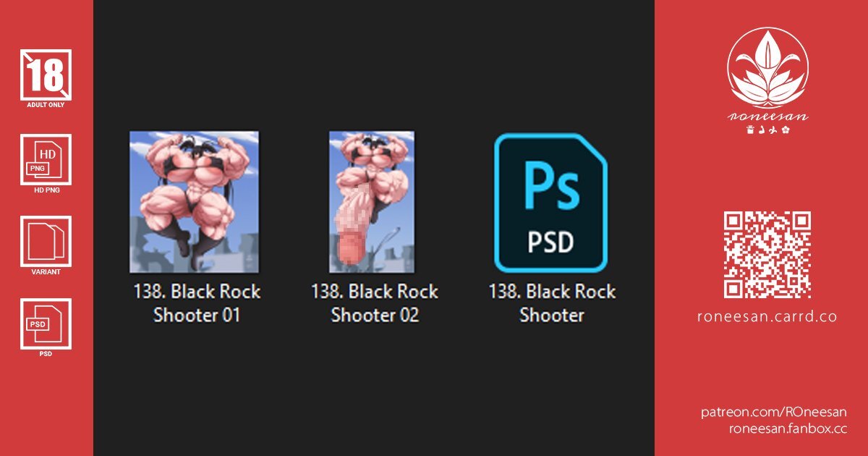Screen dimensions: 868x456
Task: Open the roneesan.carrd.co link
Action: (x=767, y=317)
